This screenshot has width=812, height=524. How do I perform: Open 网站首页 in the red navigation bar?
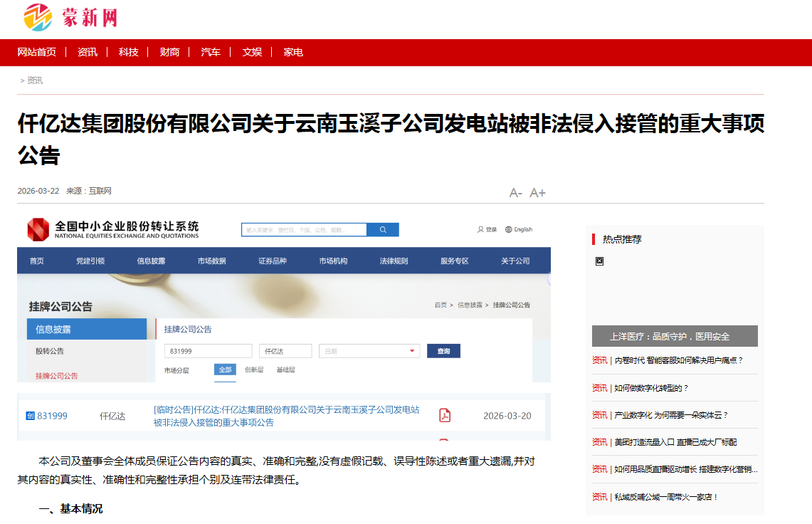(37, 53)
